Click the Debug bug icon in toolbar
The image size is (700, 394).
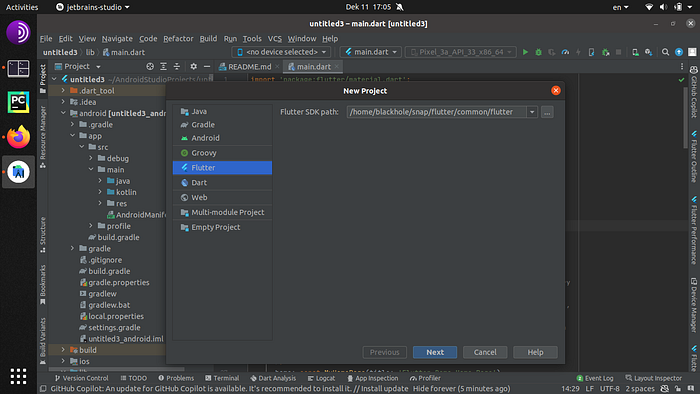coord(538,52)
